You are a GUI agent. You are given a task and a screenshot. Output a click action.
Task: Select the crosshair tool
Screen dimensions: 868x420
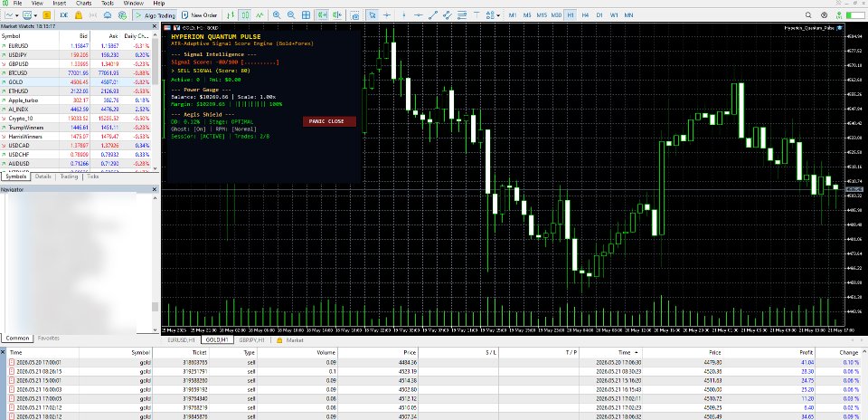coord(388,15)
